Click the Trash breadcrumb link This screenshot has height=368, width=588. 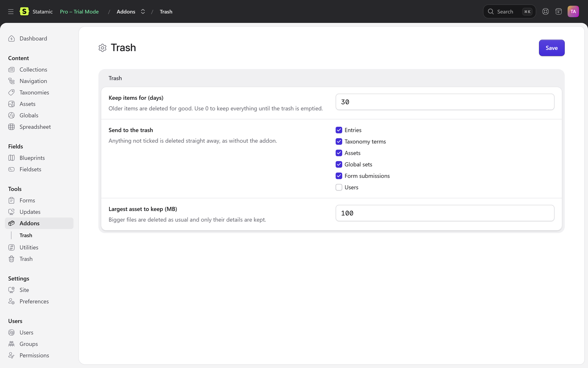(166, 11)
